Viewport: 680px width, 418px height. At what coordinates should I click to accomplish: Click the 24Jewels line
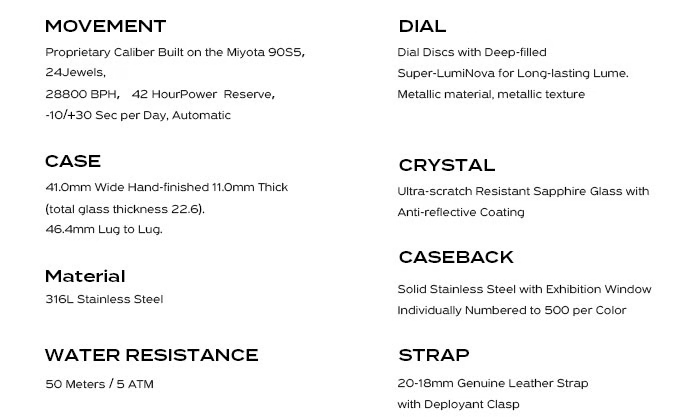pos(75,72)
